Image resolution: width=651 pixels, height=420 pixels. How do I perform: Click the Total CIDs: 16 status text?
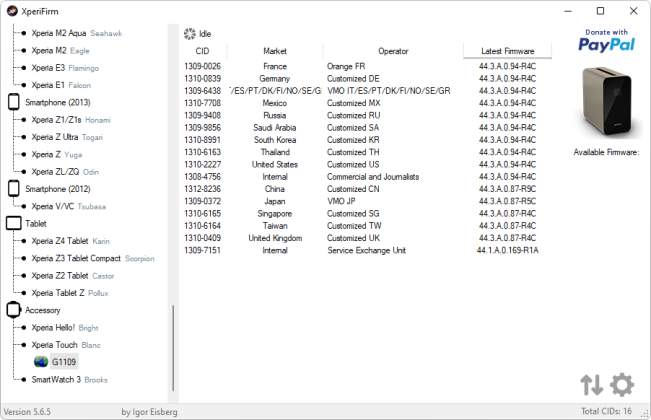(x=606, y=411)
